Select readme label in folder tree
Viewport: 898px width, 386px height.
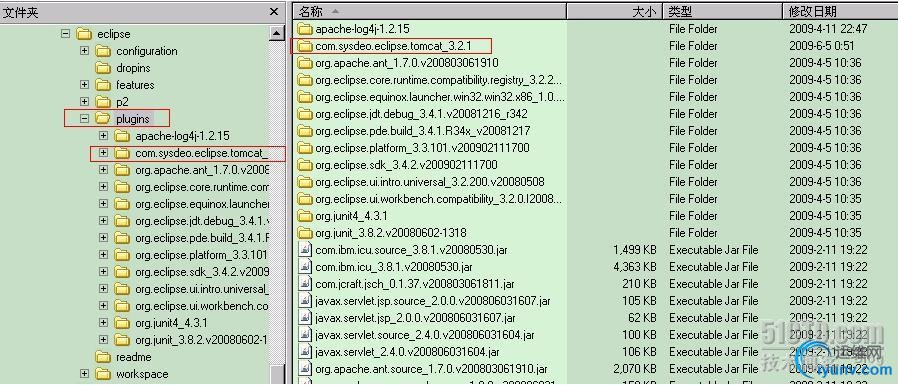[x=133, y=357]
